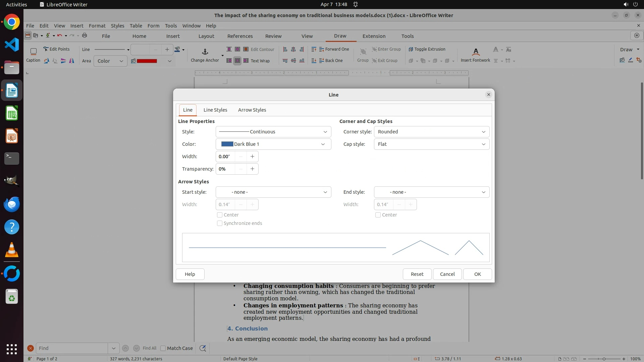644x362 pixels.
Task: Click the Back One icon
Action: pyautogui.click(x=321, y=61)
